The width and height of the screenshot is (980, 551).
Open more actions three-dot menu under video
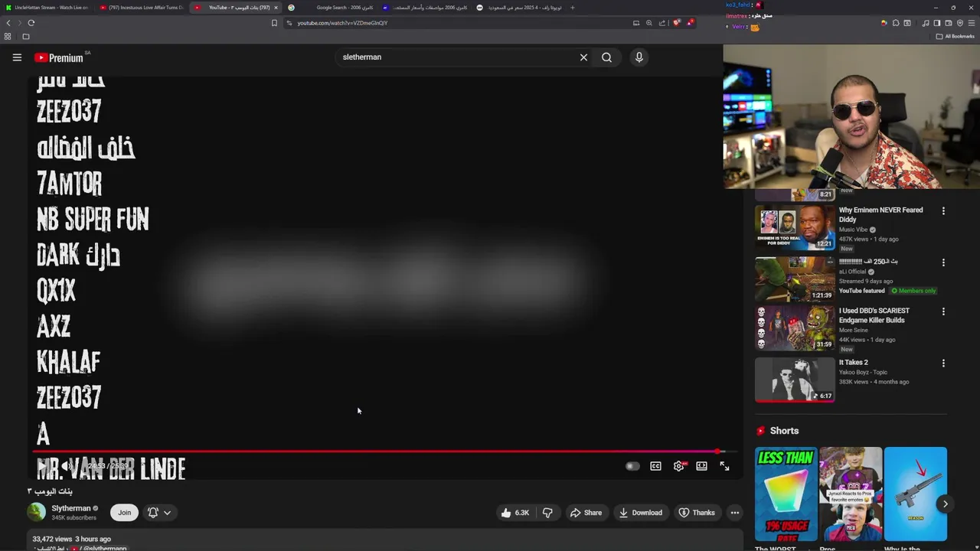pyautogui.click(x=735, y=513)
